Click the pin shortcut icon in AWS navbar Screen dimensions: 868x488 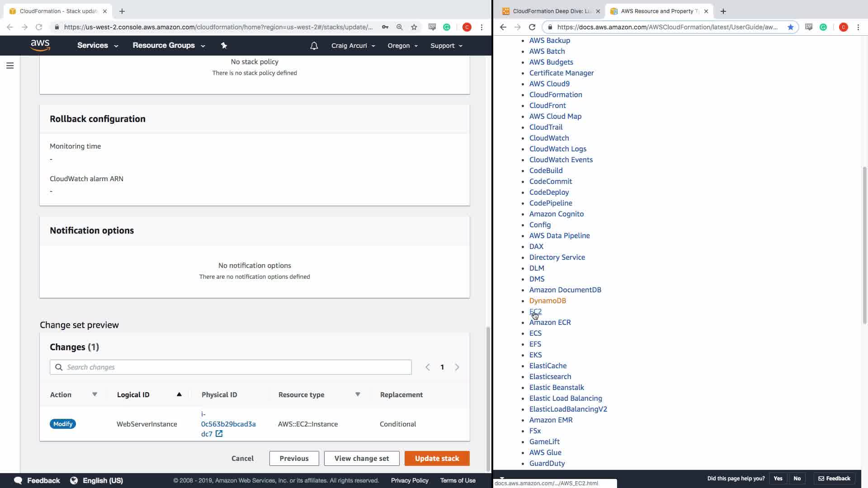(x=224, y=45)
